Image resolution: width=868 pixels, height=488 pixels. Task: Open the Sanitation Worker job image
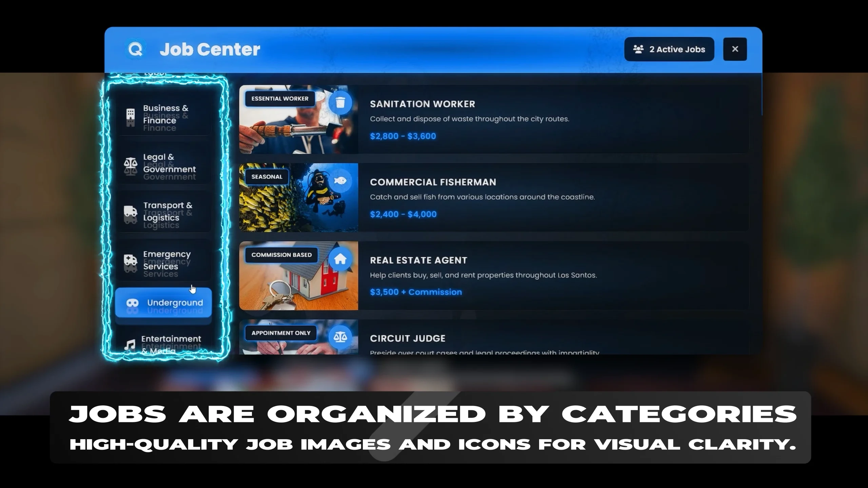(299, 119)
